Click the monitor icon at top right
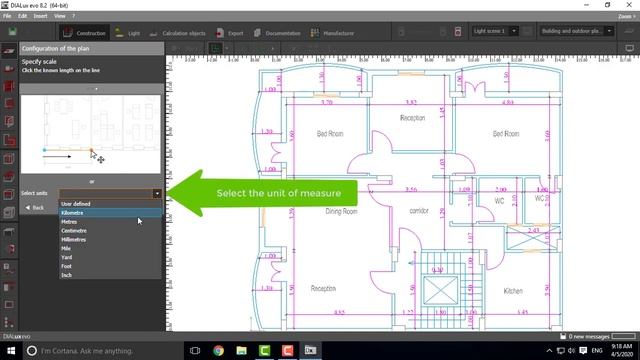The width and height of the screenshot is (640, 360). pyautogui.click(x=630, y=49)
